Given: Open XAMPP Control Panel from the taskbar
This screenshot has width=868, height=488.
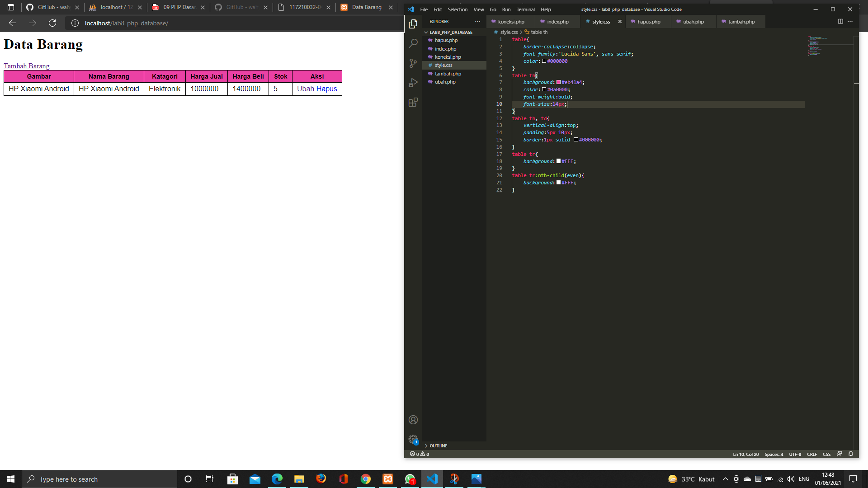Looking at the screenshot, I should point(388,479).
